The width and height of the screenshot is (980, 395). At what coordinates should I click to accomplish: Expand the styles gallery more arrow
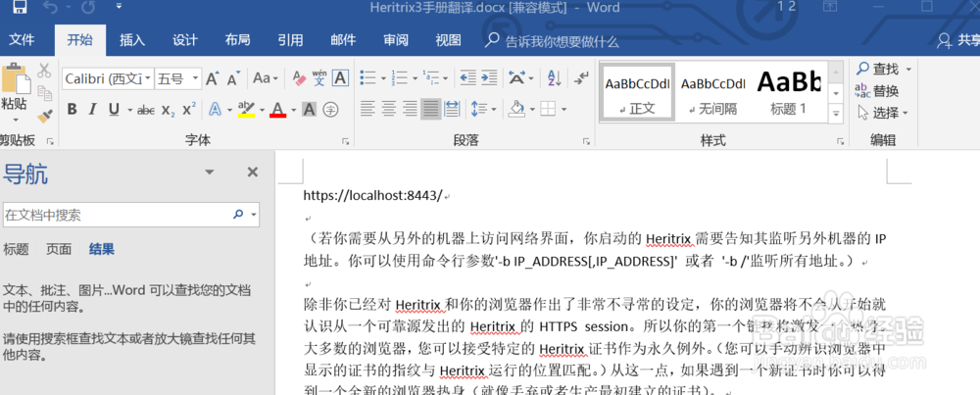pyautogui.click(x=836, y=113)
